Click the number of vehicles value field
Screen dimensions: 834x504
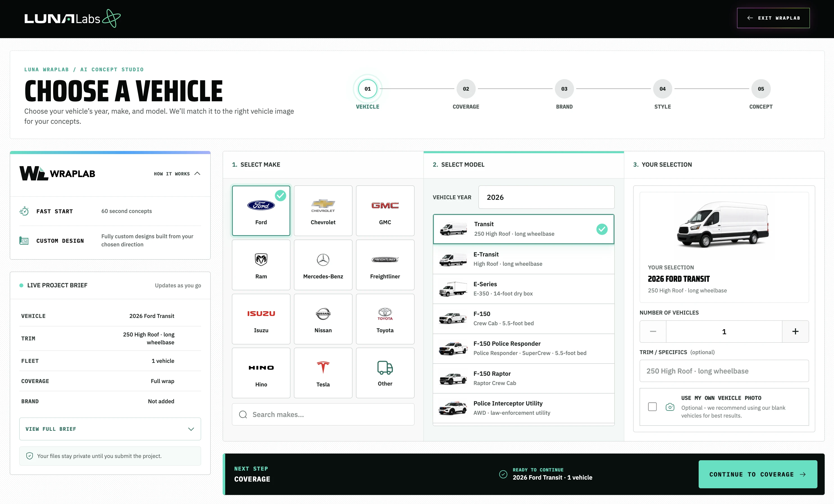click(x=724, y=331)
